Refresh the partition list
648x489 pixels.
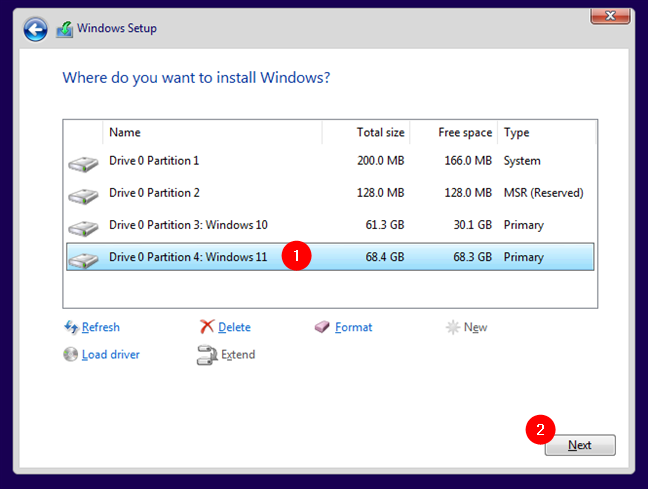(x=100, y=327)
